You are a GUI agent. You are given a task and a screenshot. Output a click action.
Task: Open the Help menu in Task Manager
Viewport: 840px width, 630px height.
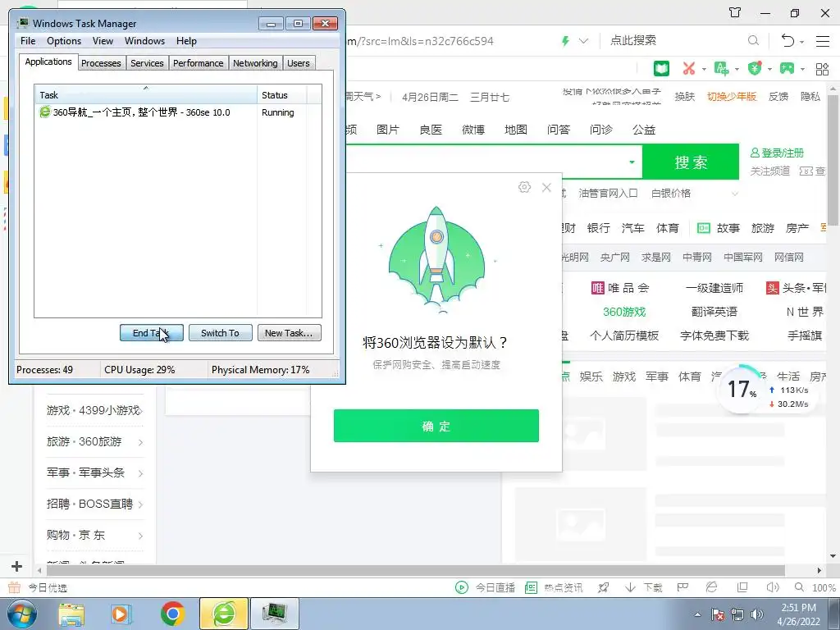[186, 41]
